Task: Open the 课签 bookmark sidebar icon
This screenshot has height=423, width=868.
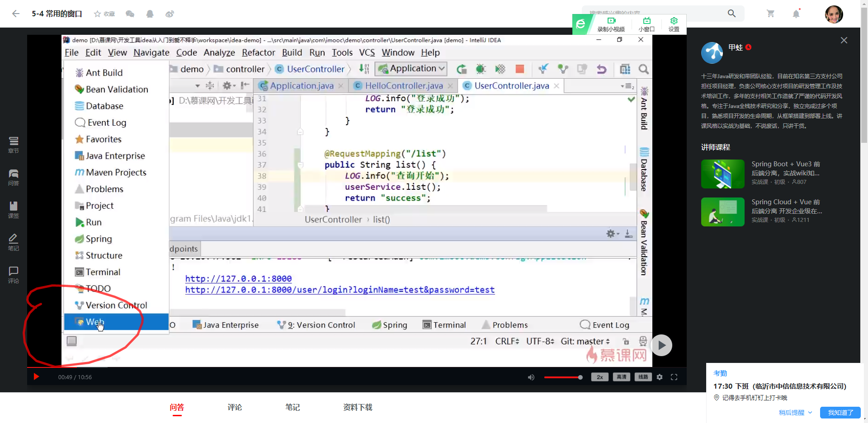Action: point(14,210)
